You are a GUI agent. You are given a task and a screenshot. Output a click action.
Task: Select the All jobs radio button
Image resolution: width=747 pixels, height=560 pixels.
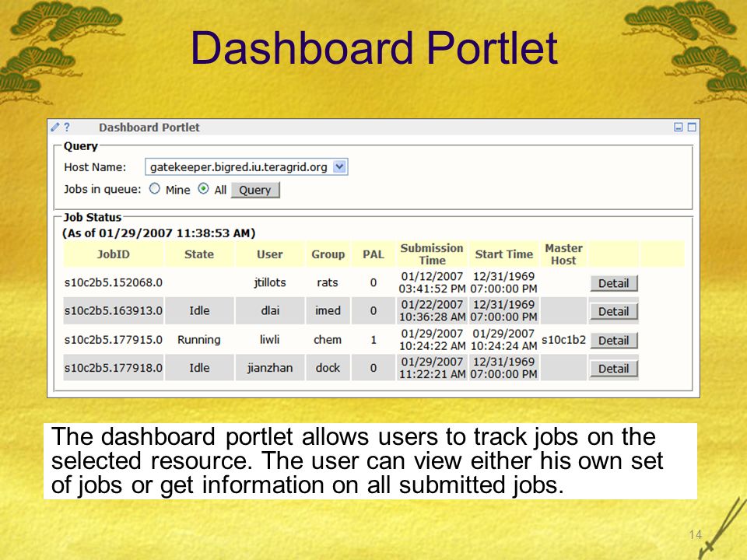[203, 188]
